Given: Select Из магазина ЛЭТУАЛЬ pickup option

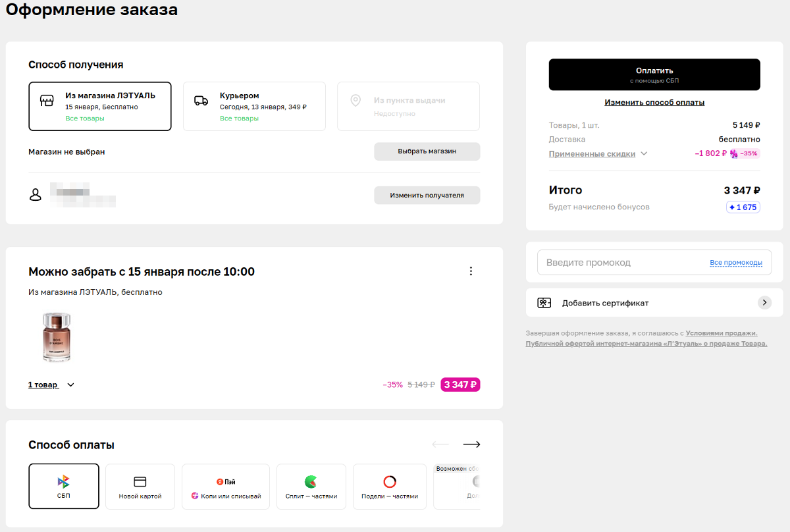Looking at the screenshot, I should pos(100,106).
